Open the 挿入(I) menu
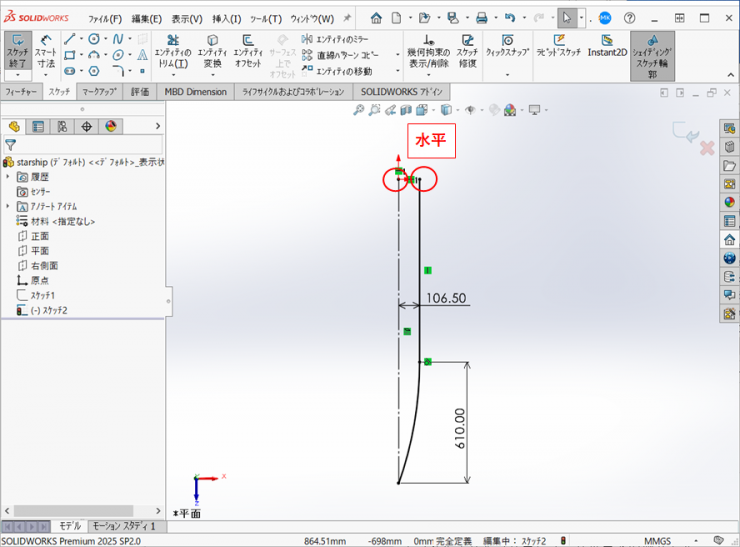The image size is (740, 547). pyautogui.click(x=226, y=18)
